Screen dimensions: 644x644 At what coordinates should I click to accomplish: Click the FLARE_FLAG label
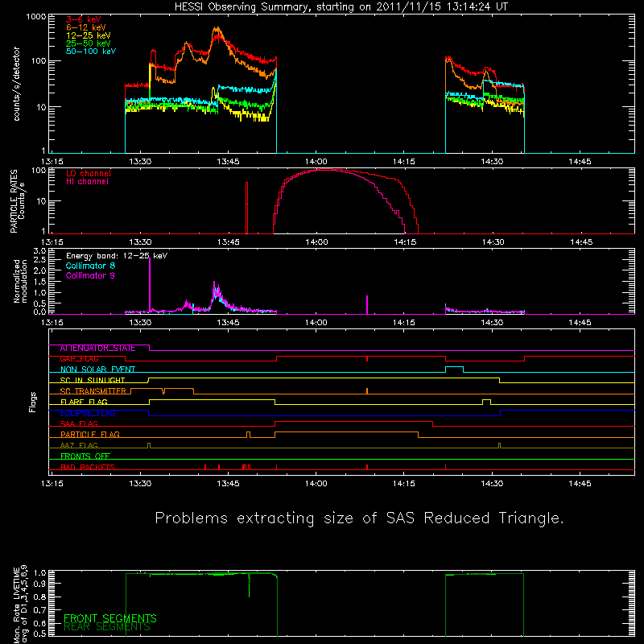click(x=84, y=402)
